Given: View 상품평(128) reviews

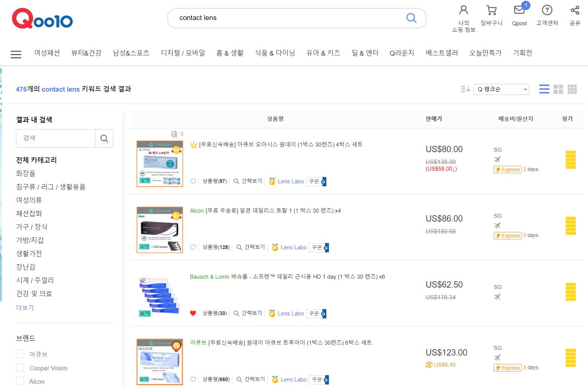Looking at the screenshot, I should click(x=216, y=247).
